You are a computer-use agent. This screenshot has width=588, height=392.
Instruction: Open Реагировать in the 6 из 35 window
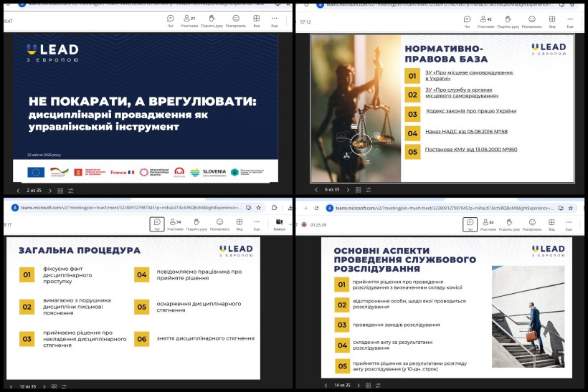click(x=532, y=21)
